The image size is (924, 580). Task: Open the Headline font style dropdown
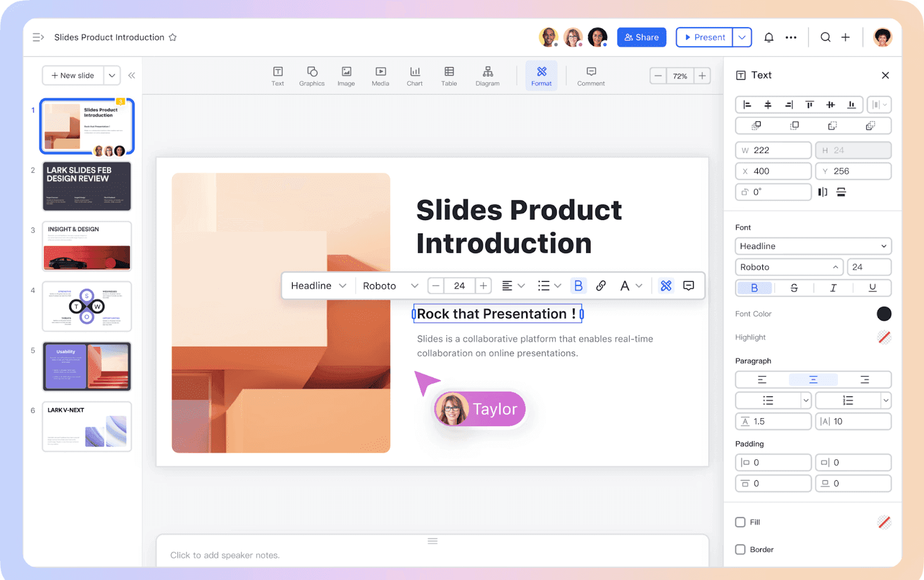click(x=813, y=246)
